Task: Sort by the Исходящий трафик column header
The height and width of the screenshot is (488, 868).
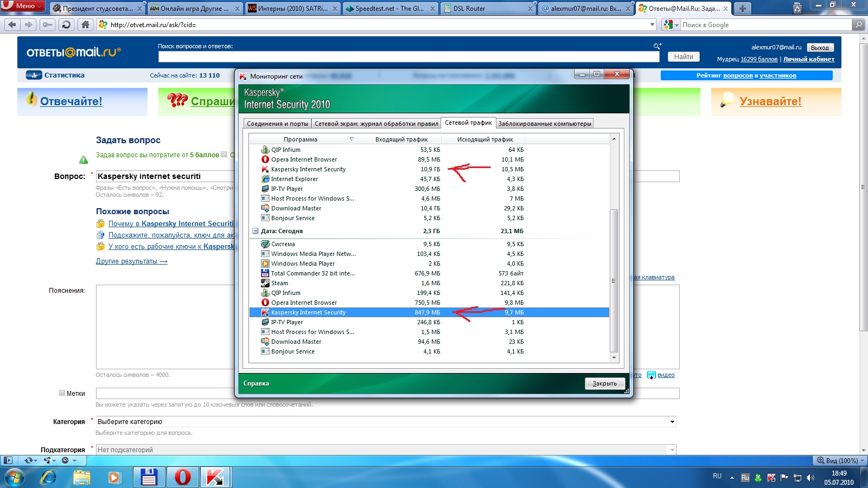Action: tap(485, 139)
